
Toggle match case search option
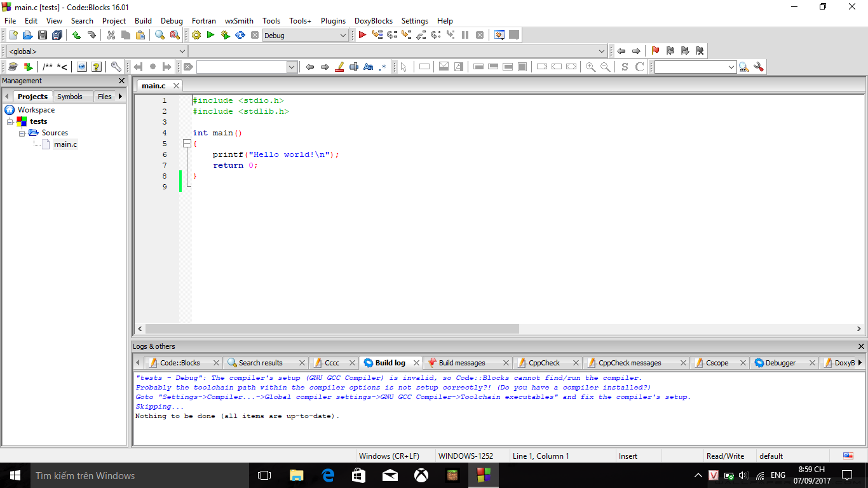(369, 67)
